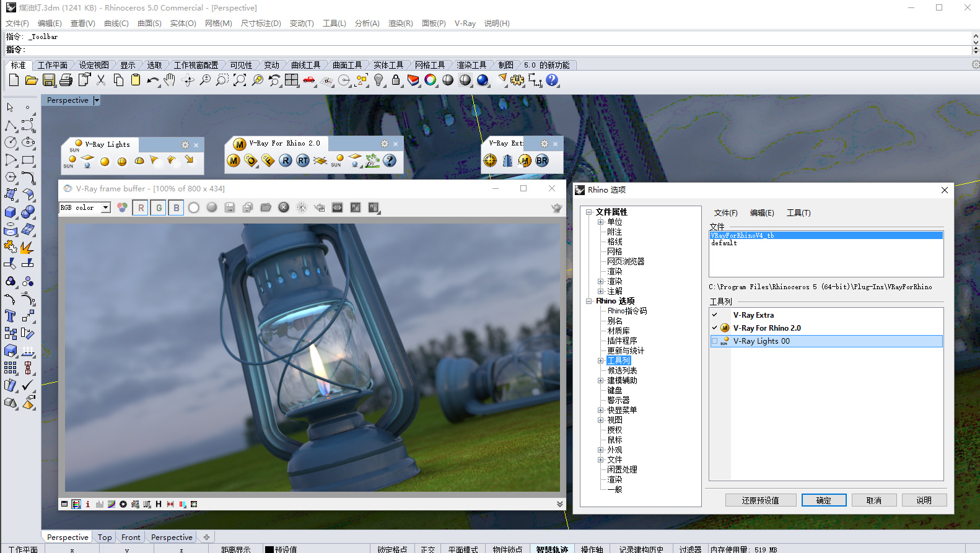Open the 渲染(R) menu
This screenshot has width=980, height=553.
pos(400,24)
